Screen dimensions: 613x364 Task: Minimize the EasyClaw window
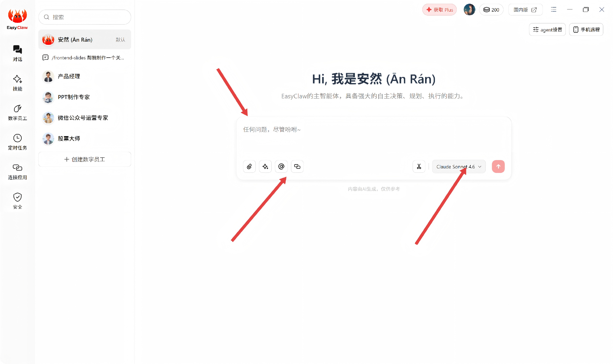coord(570,10)
